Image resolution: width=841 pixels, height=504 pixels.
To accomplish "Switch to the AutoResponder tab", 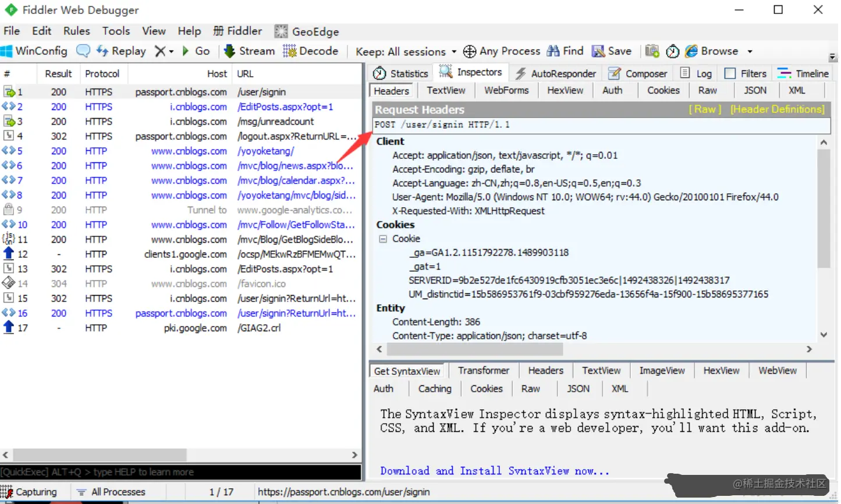I will (556, 73).
